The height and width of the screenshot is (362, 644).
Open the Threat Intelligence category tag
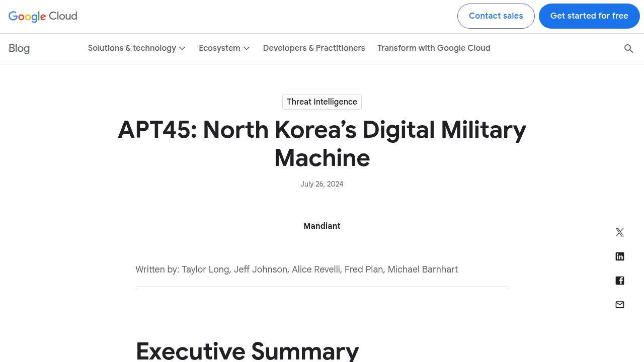(322, 102)
